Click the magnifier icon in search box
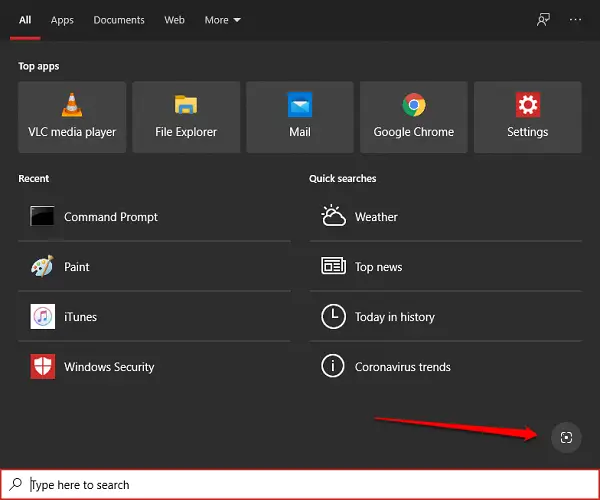 [x=16, y=484]
